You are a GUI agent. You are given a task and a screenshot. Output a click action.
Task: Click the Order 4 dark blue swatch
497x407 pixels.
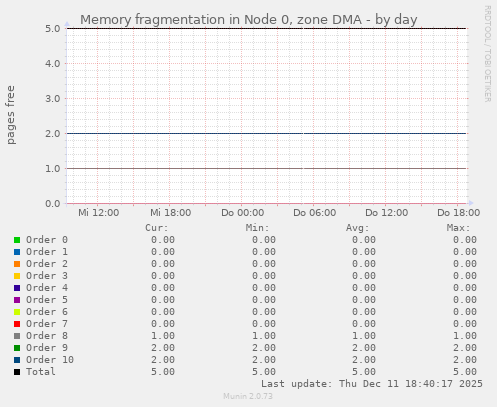[17, 288]
